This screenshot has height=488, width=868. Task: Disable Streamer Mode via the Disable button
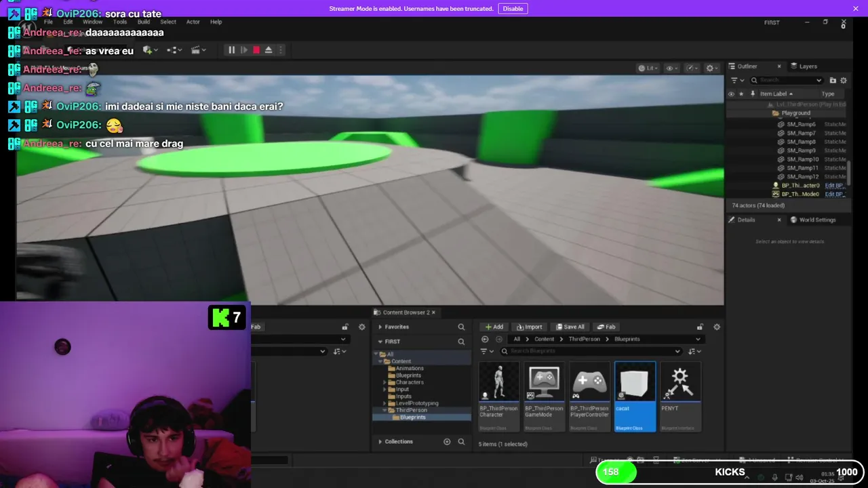(513, 9)
